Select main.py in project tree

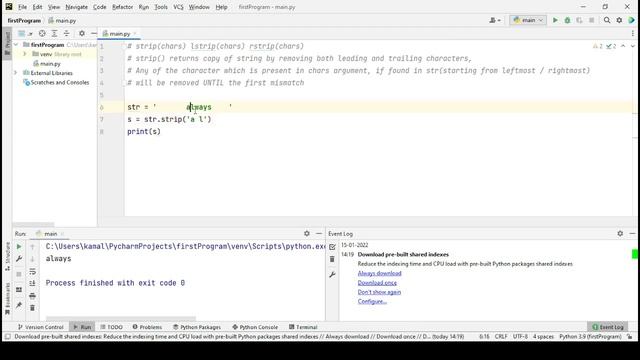50,64
